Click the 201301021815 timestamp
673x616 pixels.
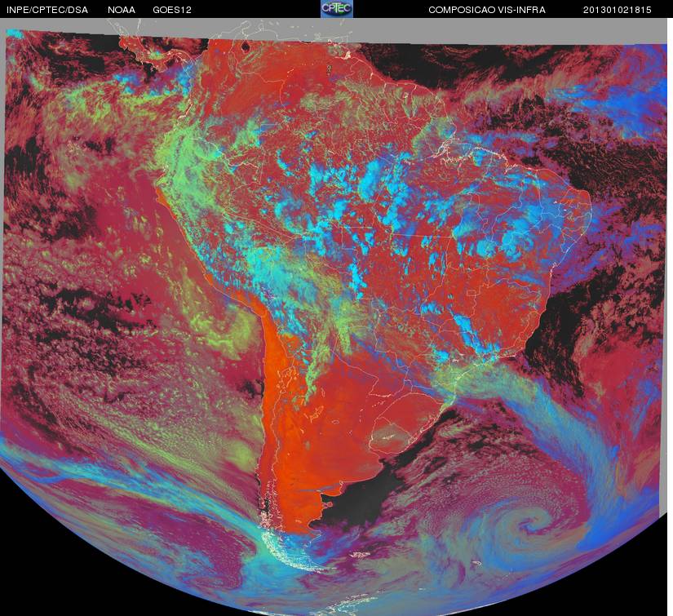(x=618, y=10)
